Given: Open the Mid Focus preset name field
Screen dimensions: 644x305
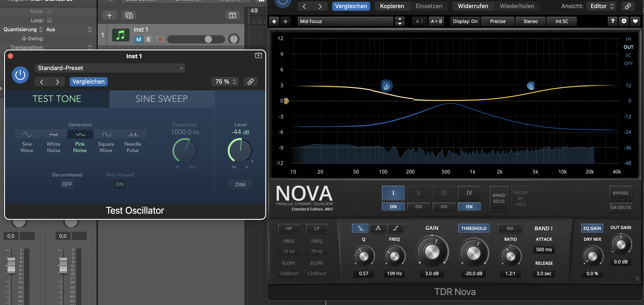Looking at the screenshot, I should tap(346, 21).
